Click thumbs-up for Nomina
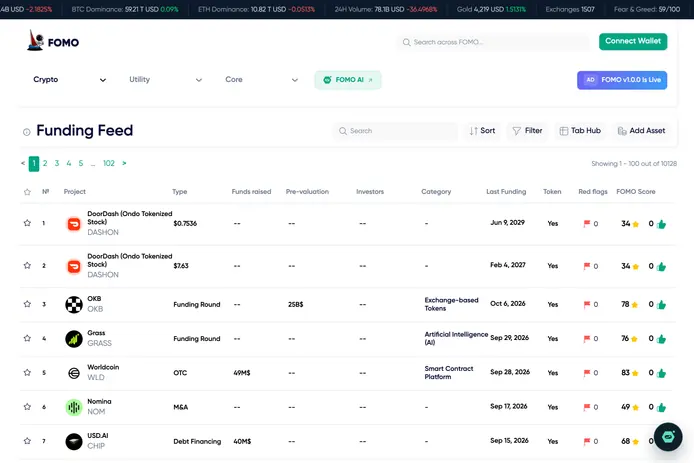Image resolution: width=694 pixels, height=463 pixels. point(662,407)
